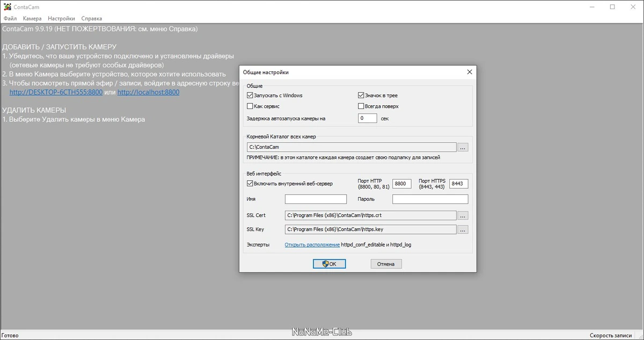644x340 pixels.
Task: Confirm settings with the OK button
Action: pos(329,264)
